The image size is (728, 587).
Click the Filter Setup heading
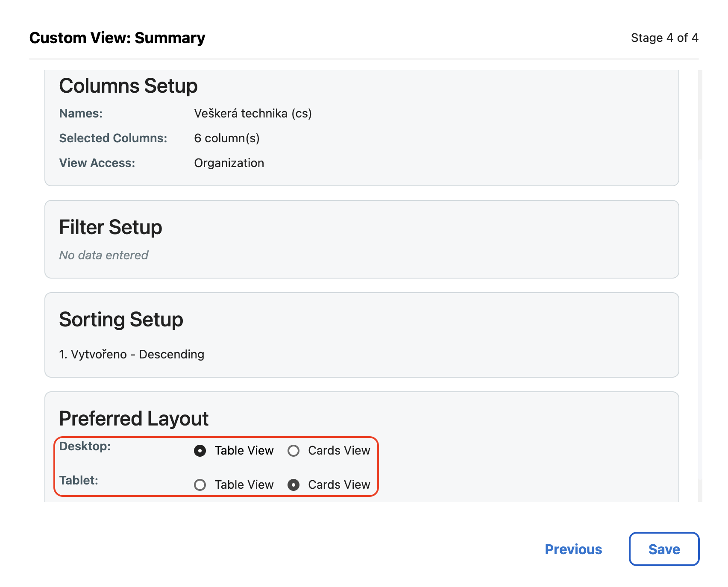click(x=111, y=227)
